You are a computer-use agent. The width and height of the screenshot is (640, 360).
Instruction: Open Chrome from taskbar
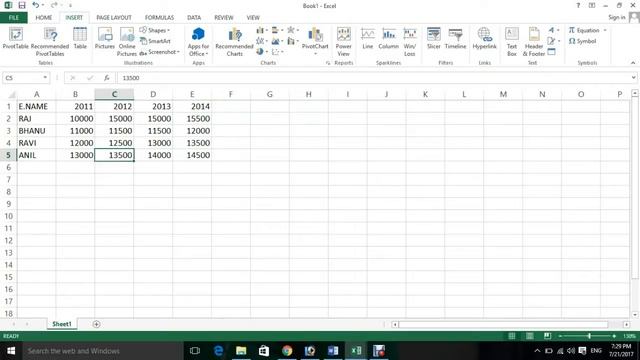[287, 351]
